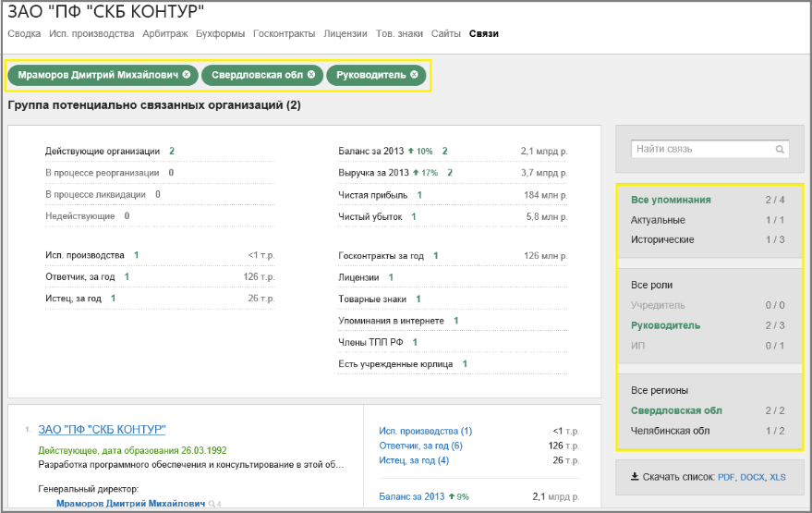Viewport: 812px width, 513px height.
Task: Open the Госконтракты tab
Action: (284, 33)
